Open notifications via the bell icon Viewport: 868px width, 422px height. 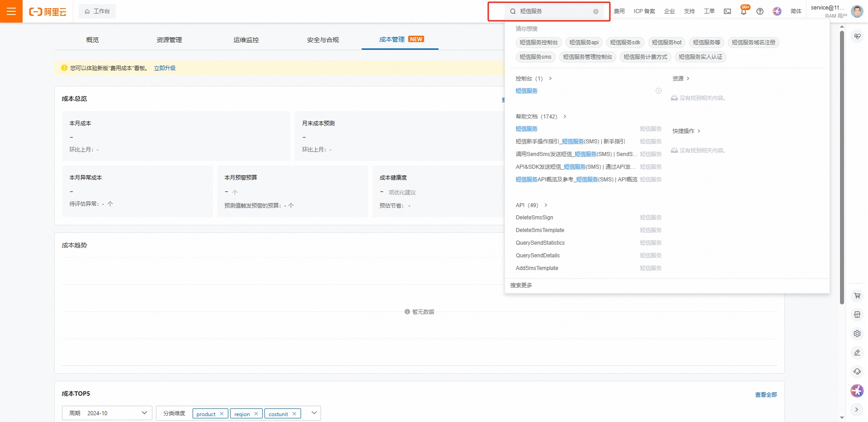[x=743, y=11]
